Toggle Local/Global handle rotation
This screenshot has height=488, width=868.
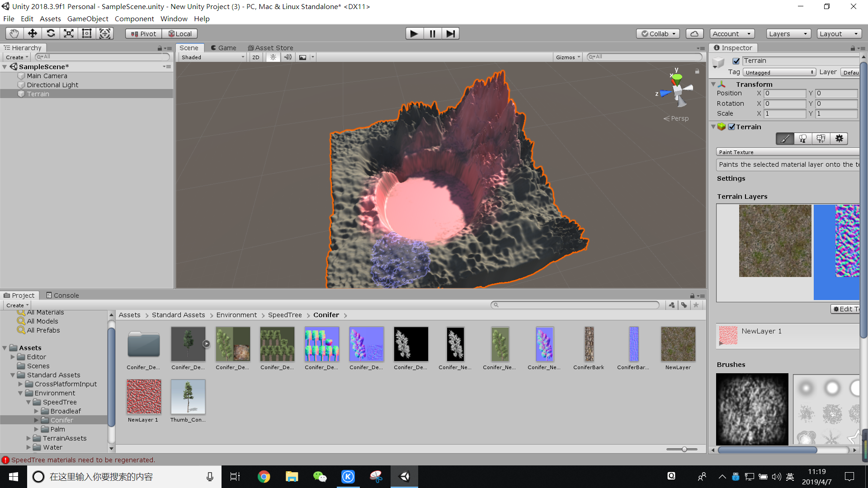coord(180,33)
